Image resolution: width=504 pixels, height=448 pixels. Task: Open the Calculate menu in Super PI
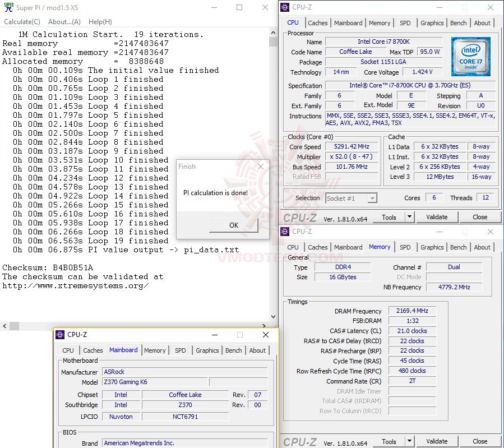[x=22, y=21]
